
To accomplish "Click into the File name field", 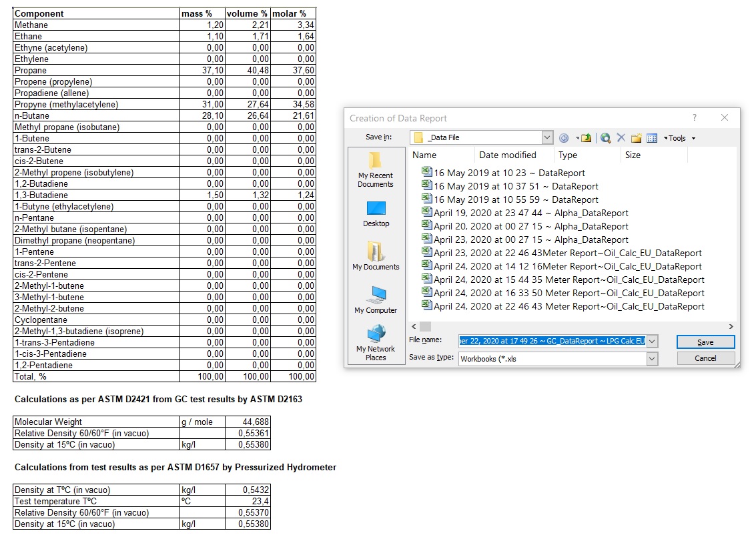I will tap(552, 342).
